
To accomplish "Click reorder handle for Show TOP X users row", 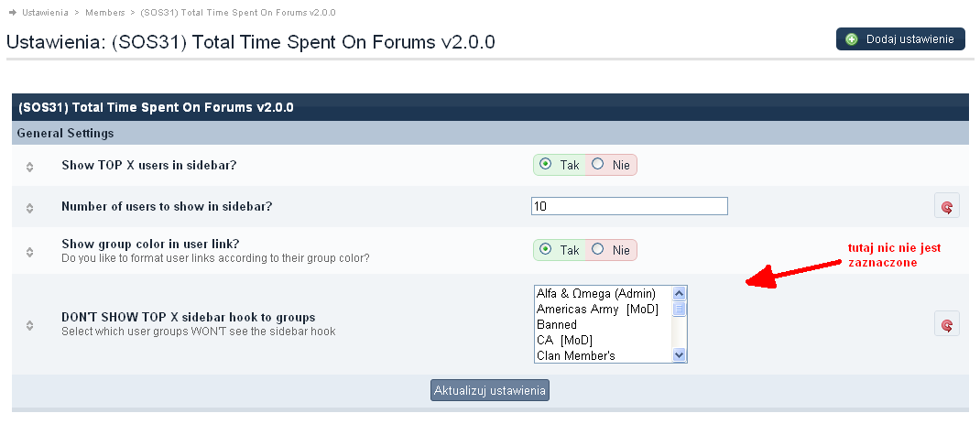I will point(29,167).
